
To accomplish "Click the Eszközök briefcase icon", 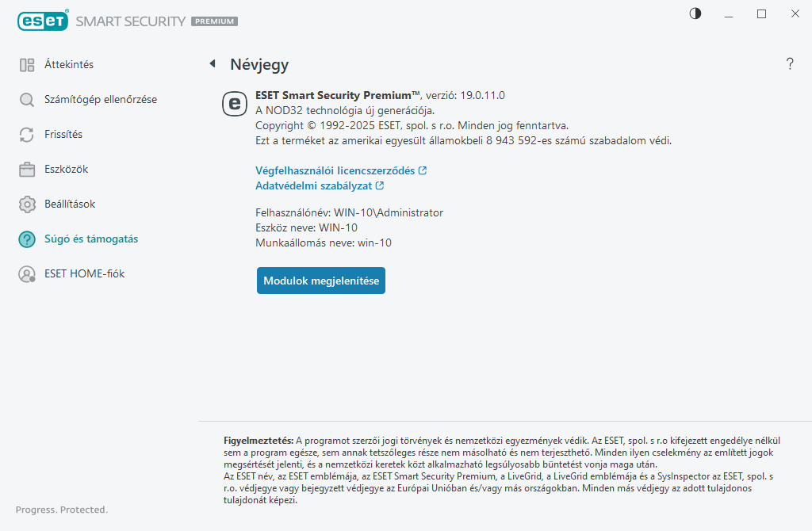I will (27, 170).
